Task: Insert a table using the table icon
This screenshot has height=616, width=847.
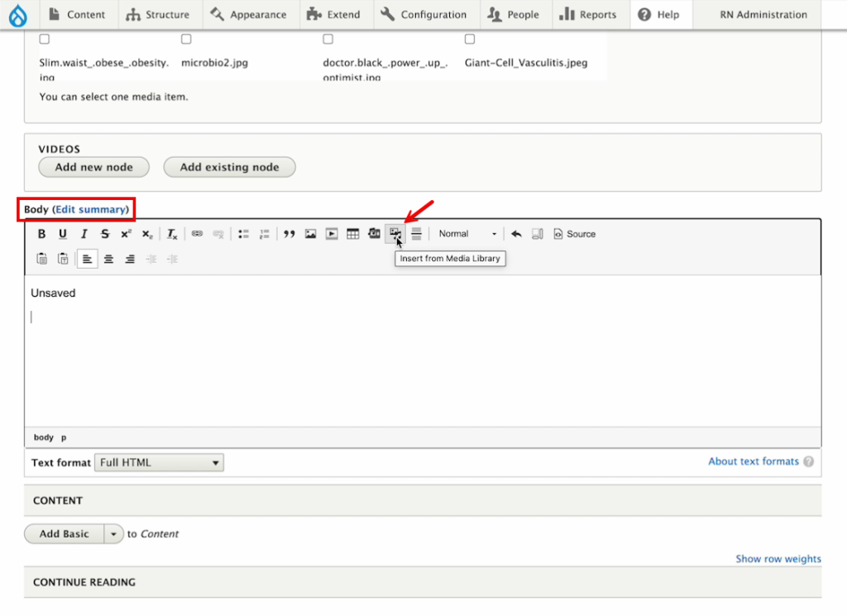Action: 352,234
